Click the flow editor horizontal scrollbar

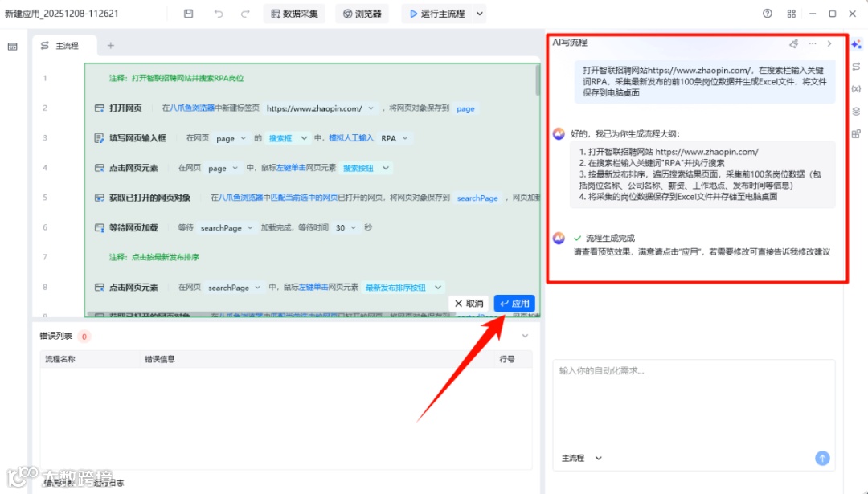point(272,314)
